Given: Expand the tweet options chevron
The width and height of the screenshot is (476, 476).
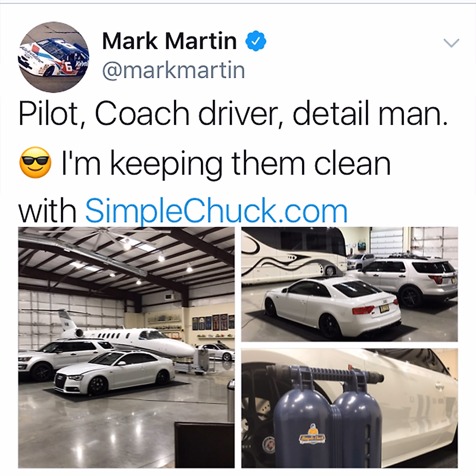Looking at the screenshot, I should tap(451, 42).
